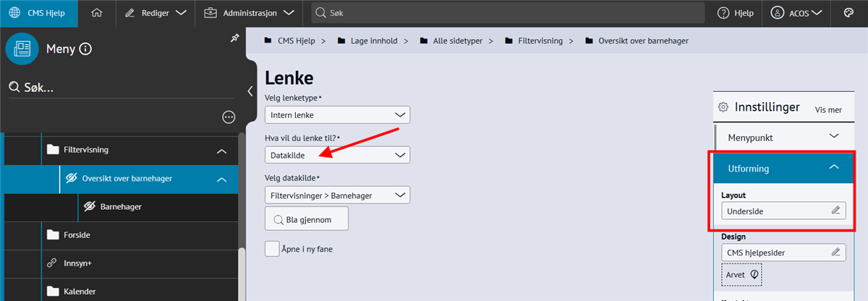Image resolution: width=868 pixels, height=301 pixels.
Task: Click the top Søk search field
Action: coord(506,13)
